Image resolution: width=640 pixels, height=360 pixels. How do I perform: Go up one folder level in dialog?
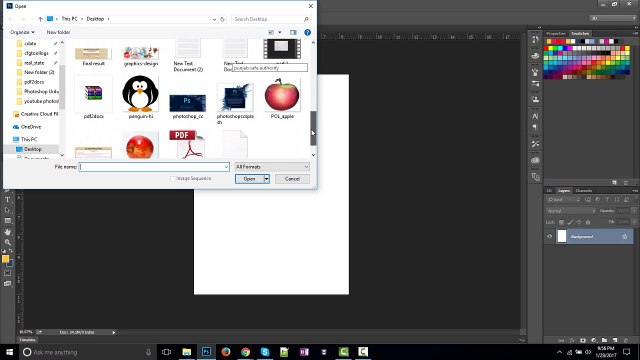(40, 19)
